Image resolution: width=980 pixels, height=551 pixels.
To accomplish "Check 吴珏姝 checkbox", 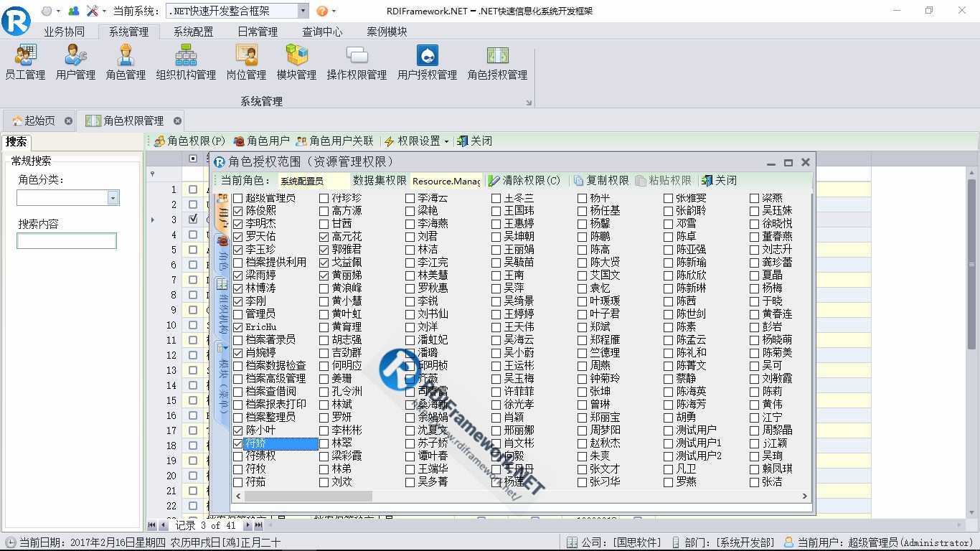I will click(755, 211).
